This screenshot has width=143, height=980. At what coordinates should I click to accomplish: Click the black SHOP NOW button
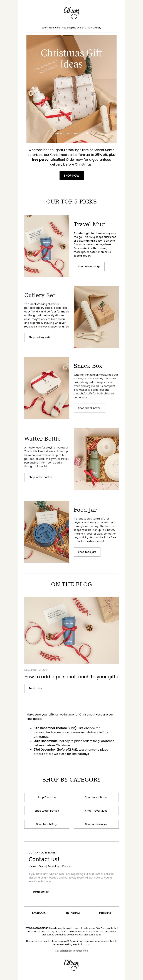pyautogui.click(x=71, y=175)
